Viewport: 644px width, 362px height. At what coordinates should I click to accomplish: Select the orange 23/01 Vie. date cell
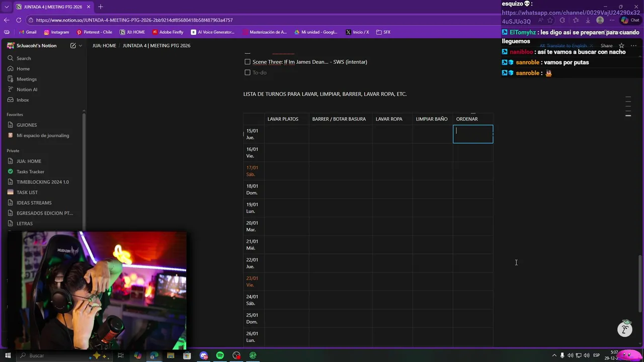tap(254, 282)
